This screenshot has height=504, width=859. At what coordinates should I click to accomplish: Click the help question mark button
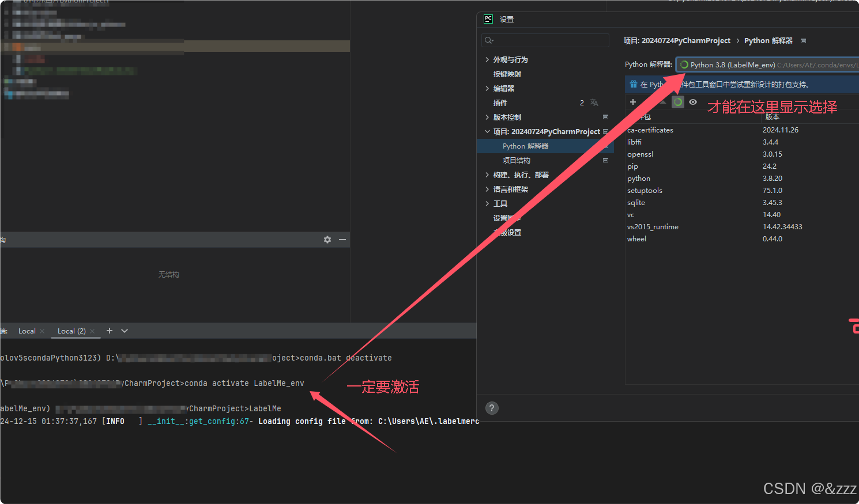(492, 408)
